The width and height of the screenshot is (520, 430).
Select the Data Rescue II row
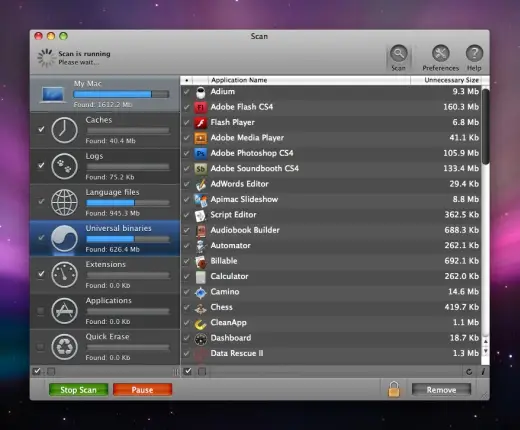pyautogui.click(x=331, y=353)
